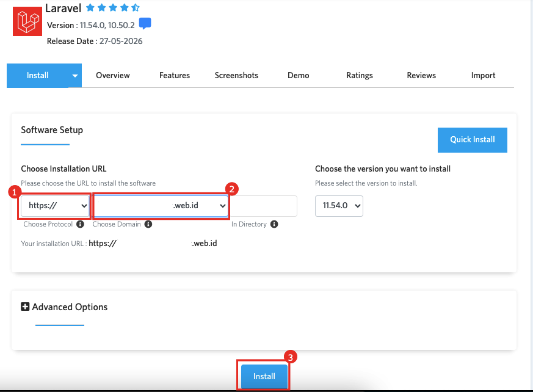Open the Ratings tab
Screen dimensions: 533x392
click(x=360, y=76)
